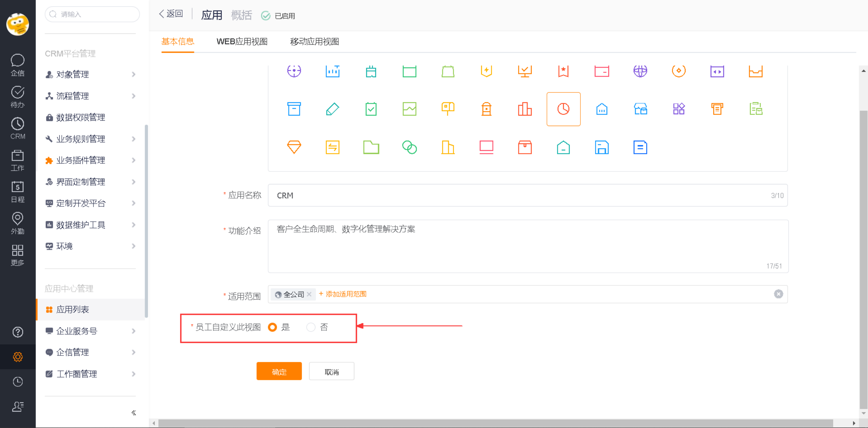Remove the 全公司 scope tag
Screen dimensions: 868x428
(x=309, y=294)
